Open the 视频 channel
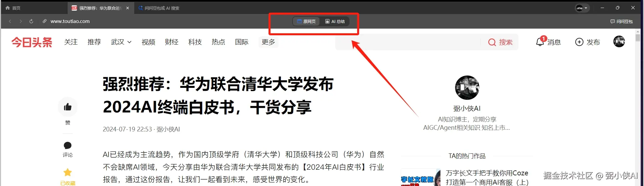The image size is (644, 186). pyautogui.click(x=148, y=42)
